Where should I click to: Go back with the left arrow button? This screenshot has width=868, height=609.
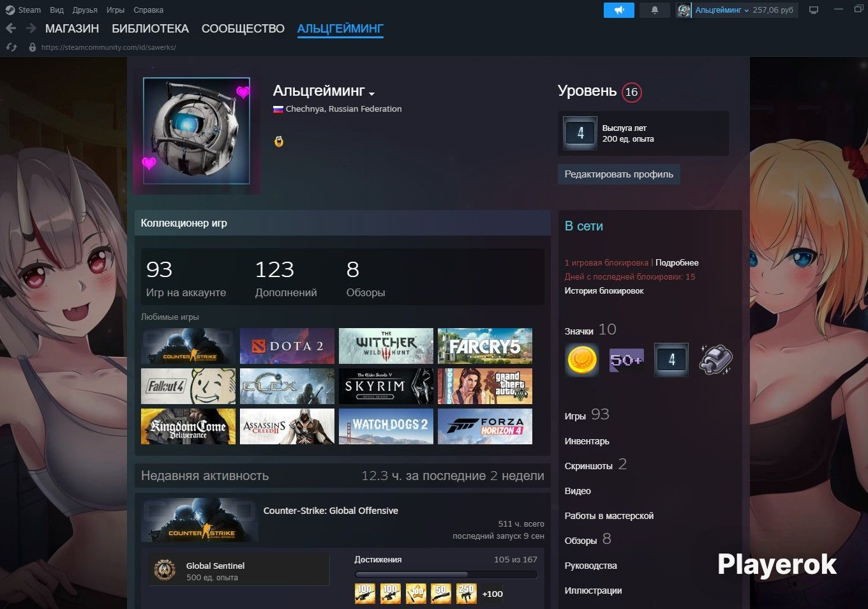(11, 28)
